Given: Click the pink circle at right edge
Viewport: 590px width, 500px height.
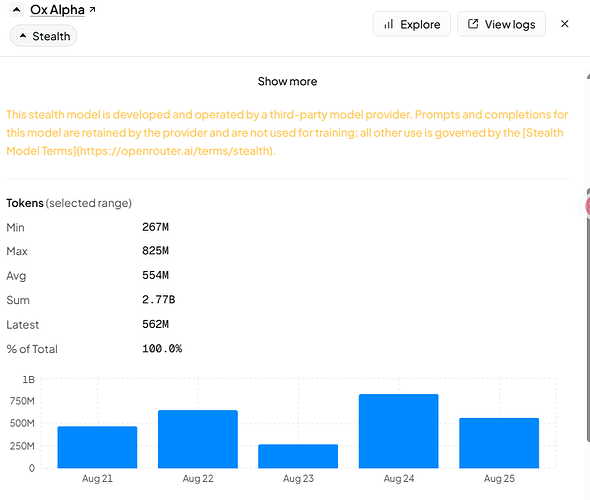Looking at the screenshot, I should [x=587, y=206].
